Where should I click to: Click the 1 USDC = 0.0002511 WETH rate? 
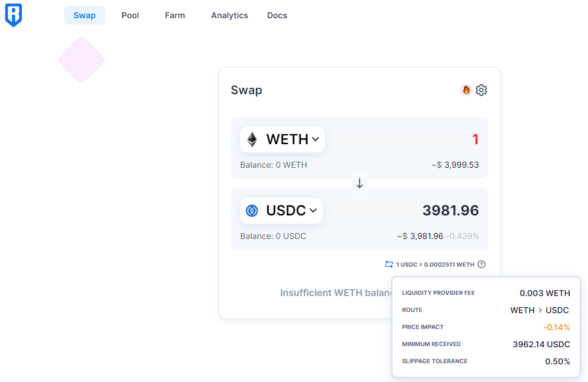(435, 265)
